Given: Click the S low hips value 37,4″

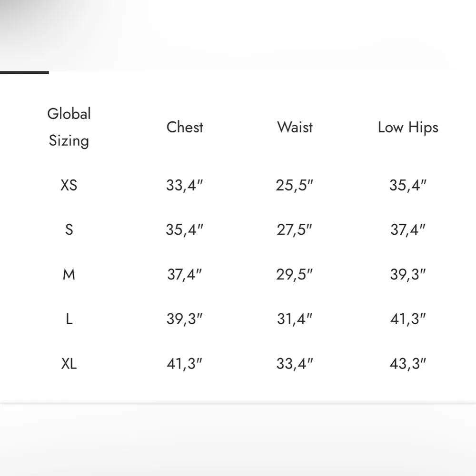Looking at the screenshot, I should pyautogui.click(x=408, y=230).
